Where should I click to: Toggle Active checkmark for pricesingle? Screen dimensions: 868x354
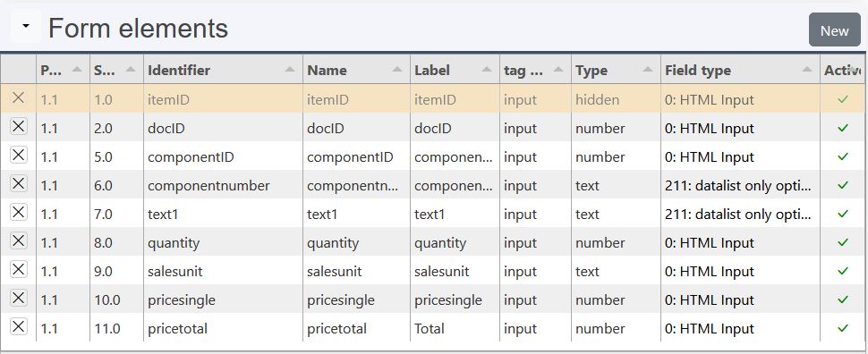[843, 300]
